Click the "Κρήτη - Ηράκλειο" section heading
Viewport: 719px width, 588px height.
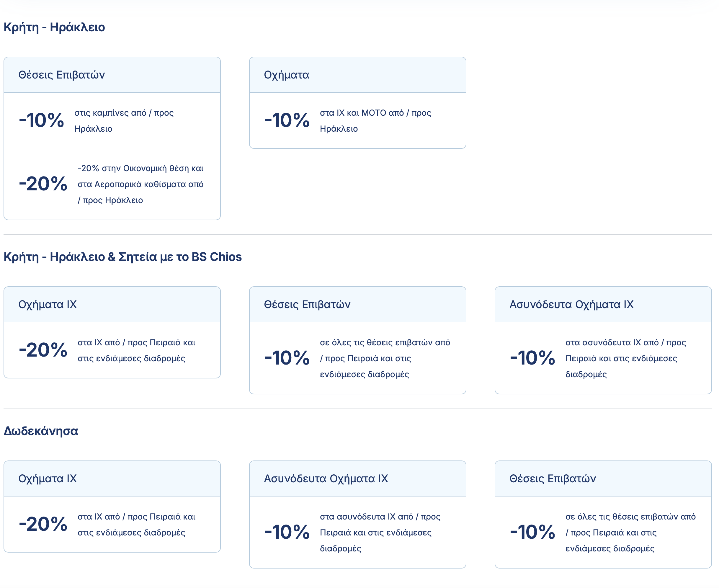(54, 27)
